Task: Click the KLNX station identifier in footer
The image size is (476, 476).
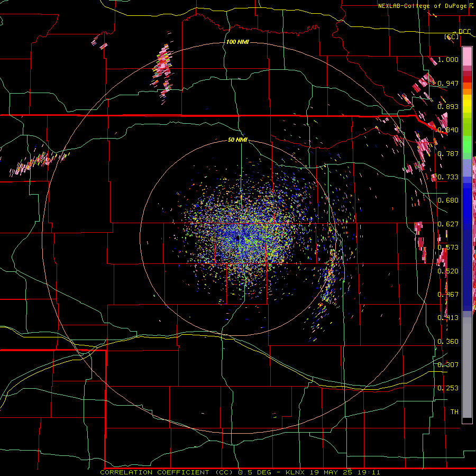Action: 296,472
